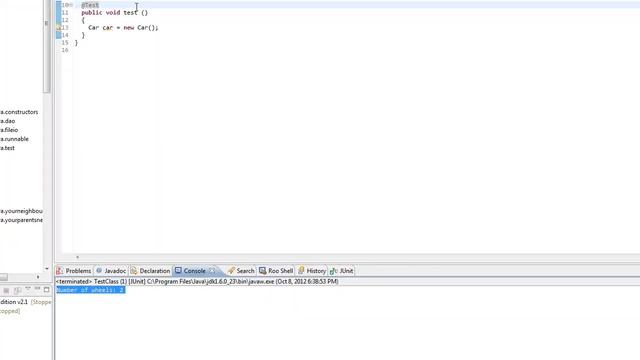Show the JUnit tab
This screenshot has width=640, height=360.
tap(342, 271)
